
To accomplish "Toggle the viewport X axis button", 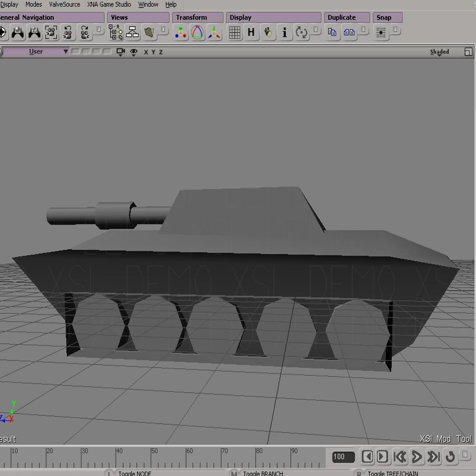I will (146, 52).
